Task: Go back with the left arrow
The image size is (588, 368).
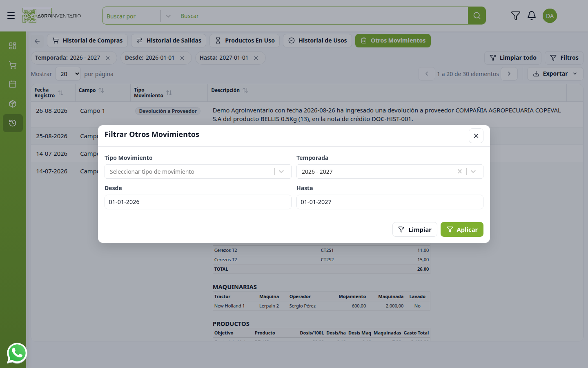Action: pos(37,41)
